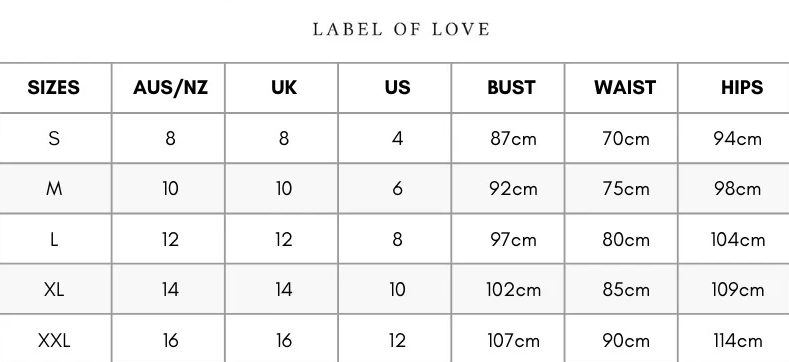
Task: Select the WAIST column header
Action: click(625, 88)
